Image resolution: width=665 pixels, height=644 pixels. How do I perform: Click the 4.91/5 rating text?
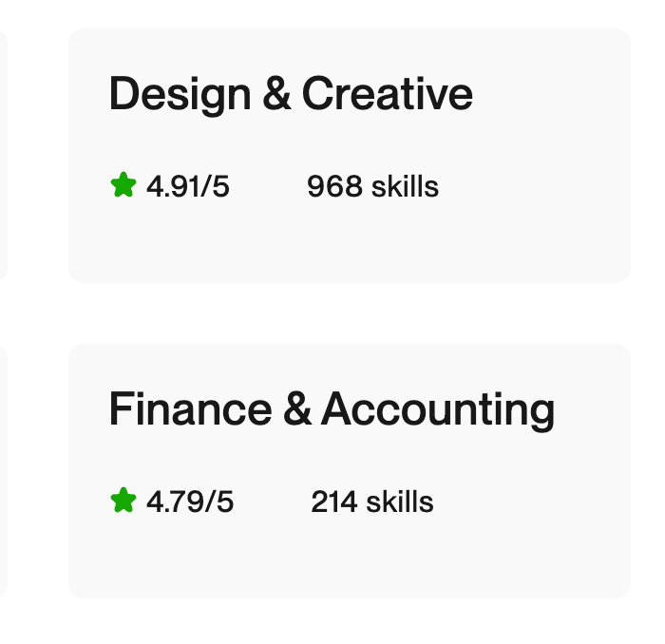pos(188,186)
